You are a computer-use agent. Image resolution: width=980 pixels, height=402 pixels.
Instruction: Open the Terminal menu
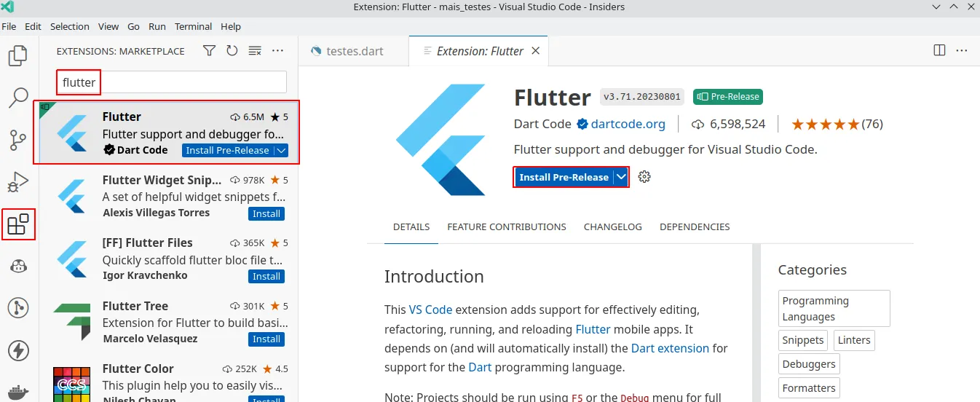(194, 26)
